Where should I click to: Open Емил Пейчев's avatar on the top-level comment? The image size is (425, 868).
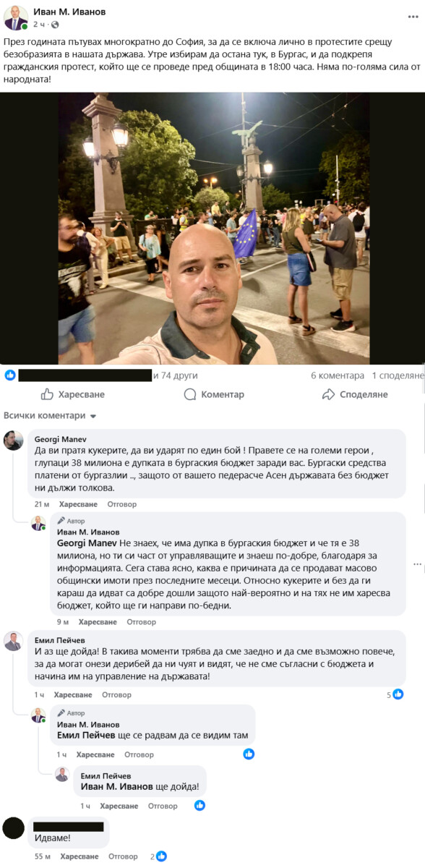point(13,641)
